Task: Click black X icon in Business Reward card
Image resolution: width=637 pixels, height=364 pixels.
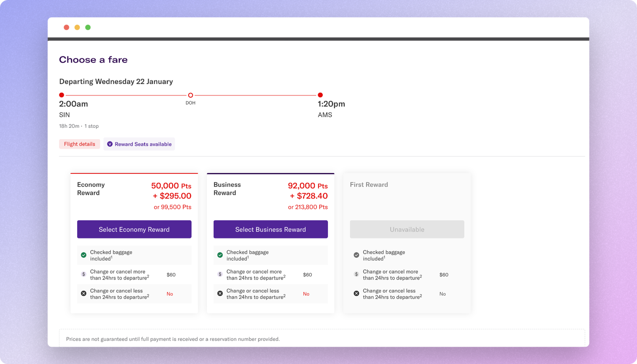Action: point(220,294)
